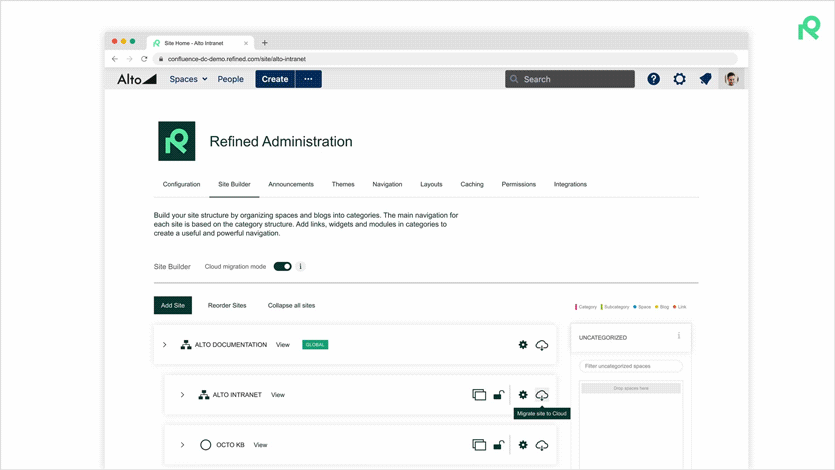The image size is (835, 470).
Task: Open the notifications megaphone icon
Action: [x=706, y=79]
